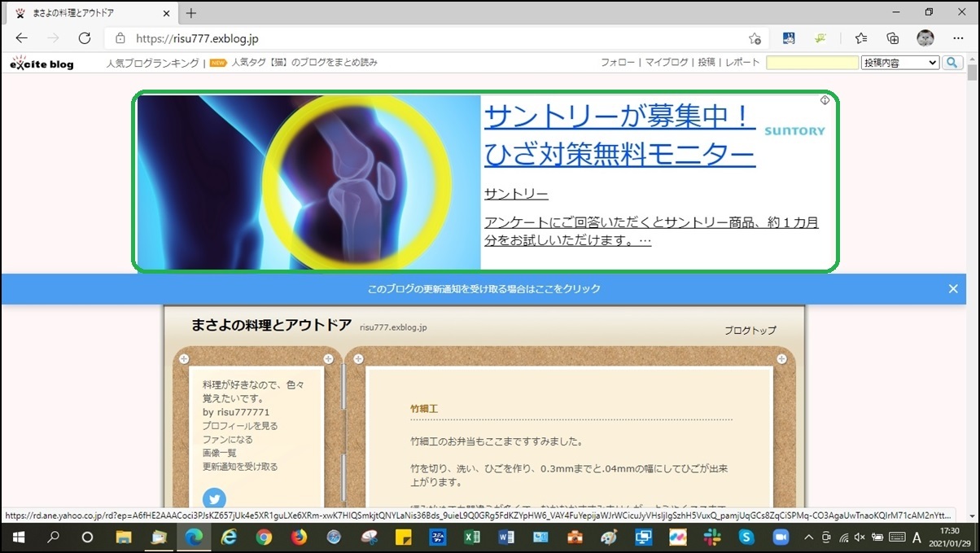
Task: Open File Explorer from the taskbar
Action: coord(123,538)
